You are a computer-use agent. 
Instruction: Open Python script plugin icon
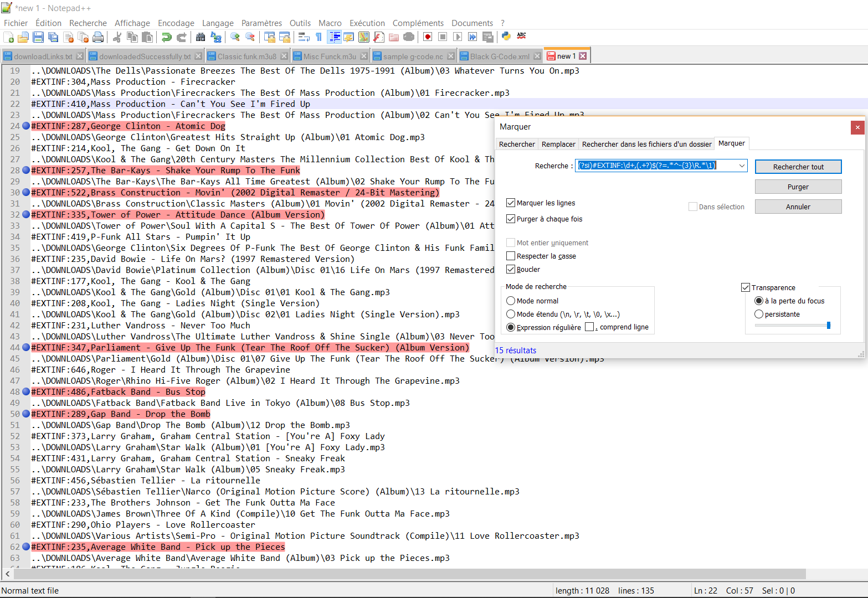click(506, 36)
